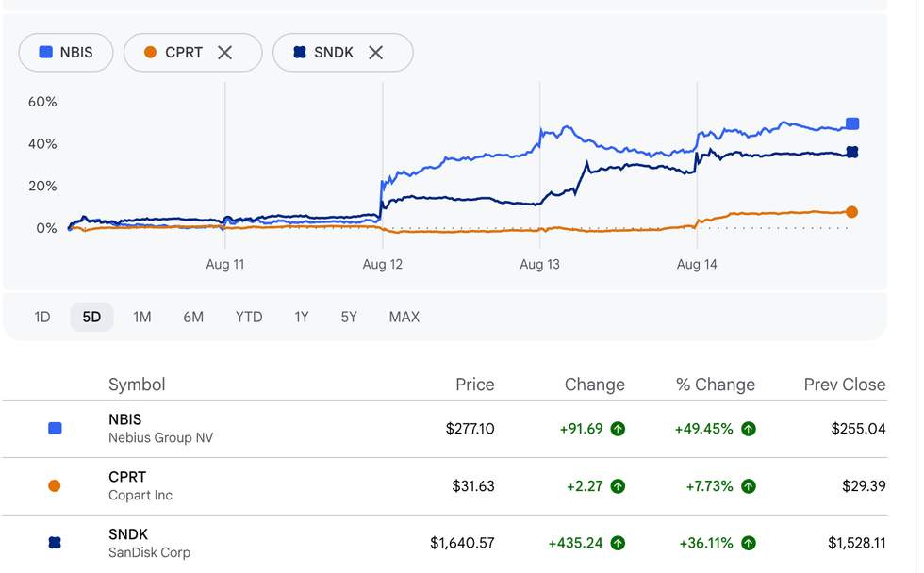
Task: Remove CPRT from the comparison chart
Action: coord(224,53)
